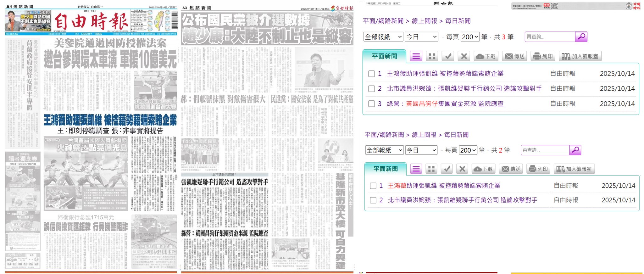Image resolution: width=644 pixels, height=274 pixels.
Task: Focus 再查詢 search field in 3-result panel
Action: point(550,37)
